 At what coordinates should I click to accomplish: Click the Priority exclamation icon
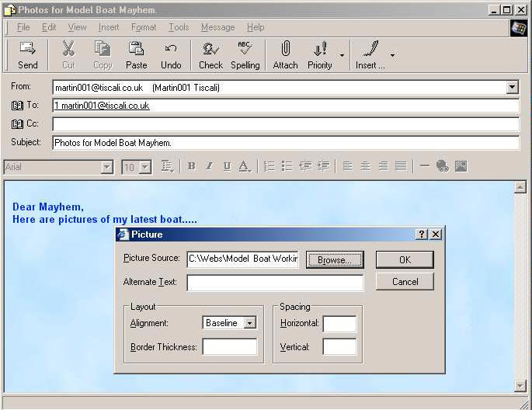coord(319,49)
